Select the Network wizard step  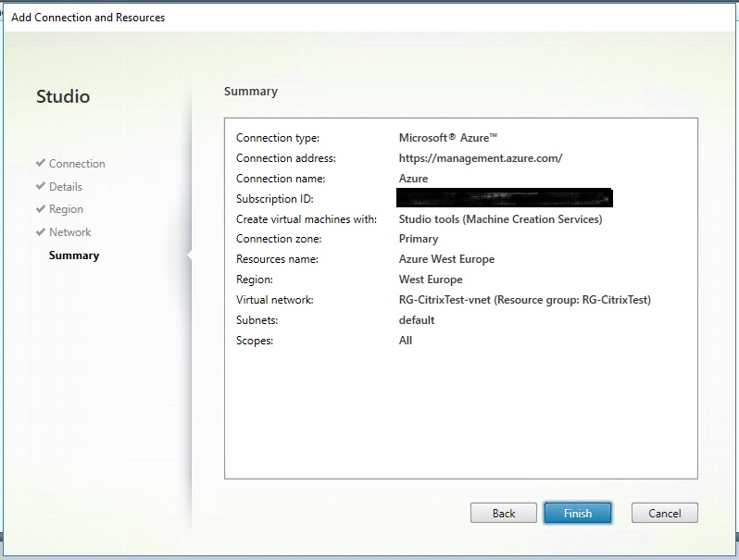pos(69,232)
